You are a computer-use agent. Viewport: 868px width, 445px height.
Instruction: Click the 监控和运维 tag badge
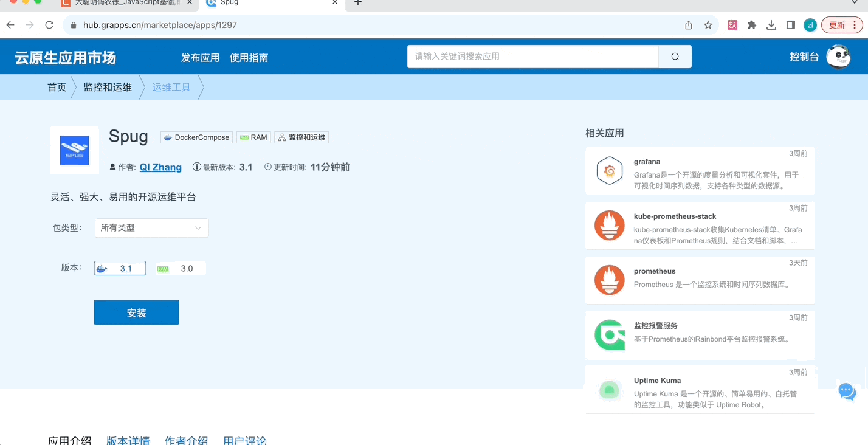(301, 137)
